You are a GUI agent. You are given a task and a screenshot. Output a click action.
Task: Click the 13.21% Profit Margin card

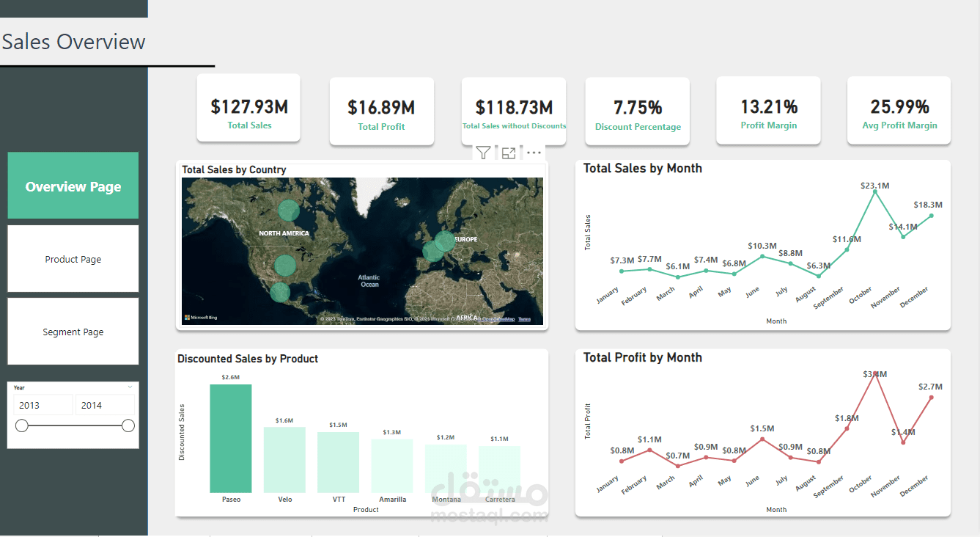769,112
